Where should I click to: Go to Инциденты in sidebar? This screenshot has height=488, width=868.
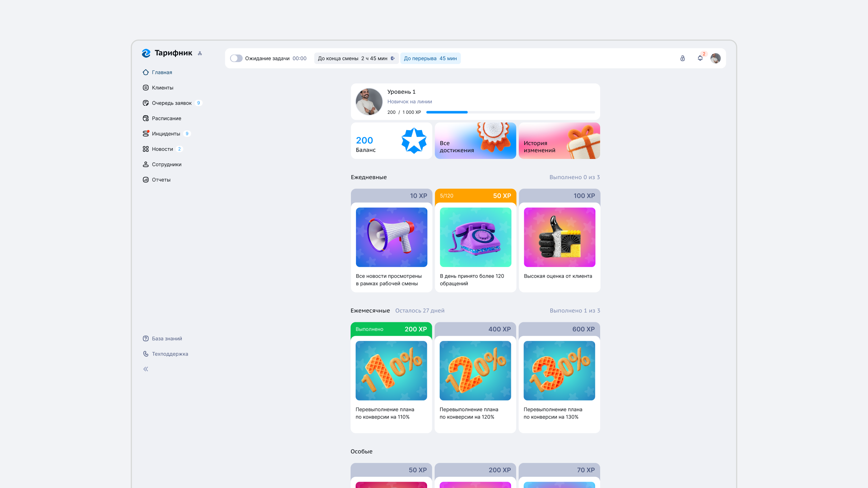coord(166,134)
